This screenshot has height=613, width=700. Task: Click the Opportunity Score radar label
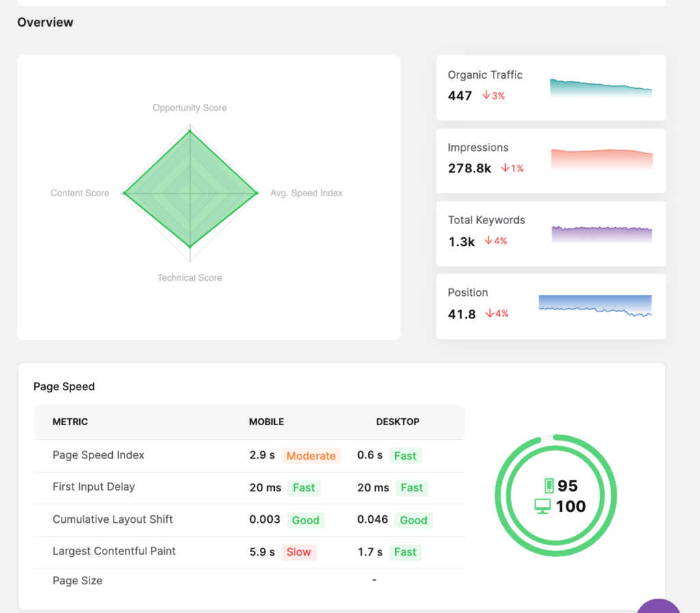tap(190, 107)
